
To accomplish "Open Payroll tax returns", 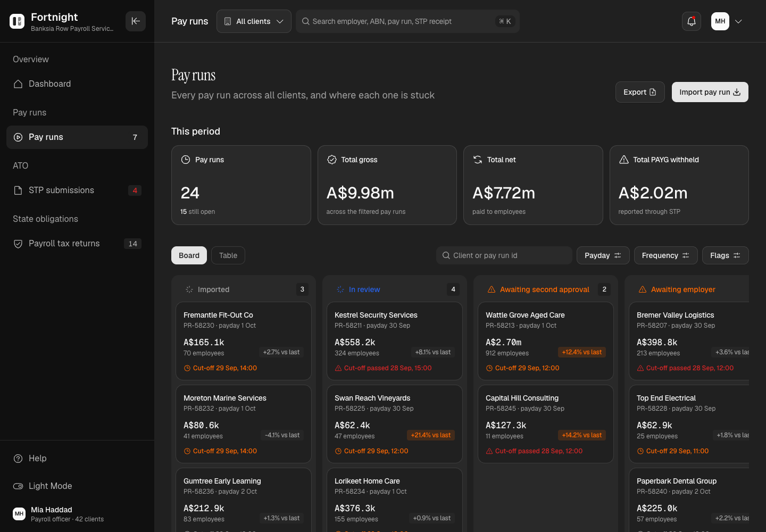I will pos(77,244).
